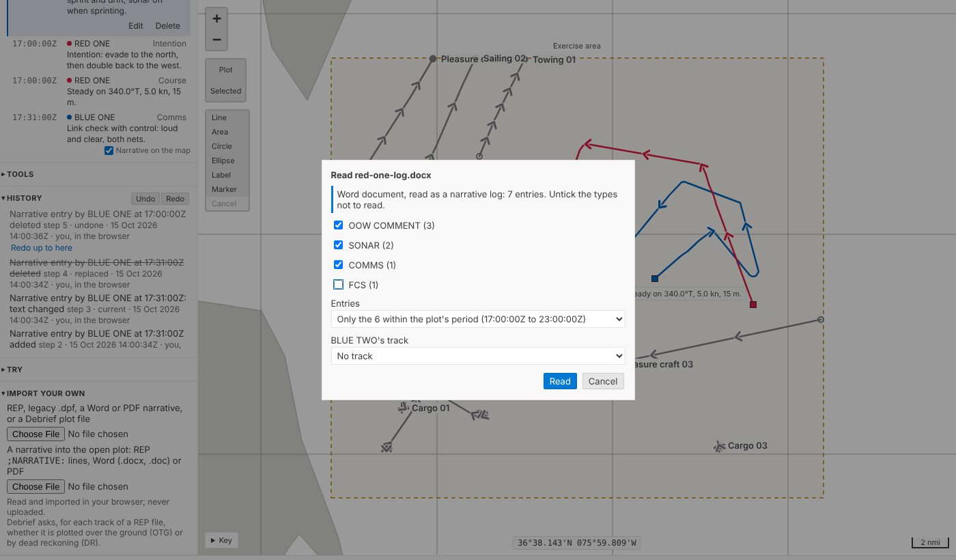
Task: Select the Ellipse drawing tool
Action: pyautogui.click(x=227, y=160)
